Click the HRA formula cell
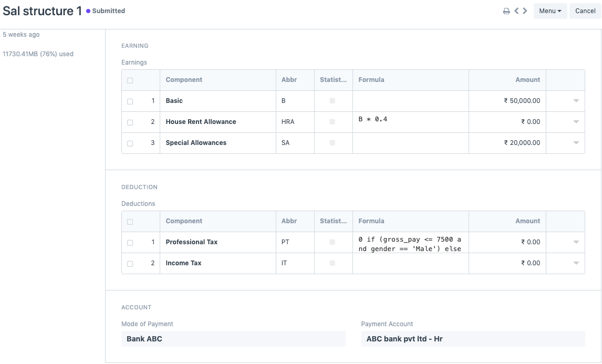The height and width of the screenshot is (364, 602). [410, 122]
